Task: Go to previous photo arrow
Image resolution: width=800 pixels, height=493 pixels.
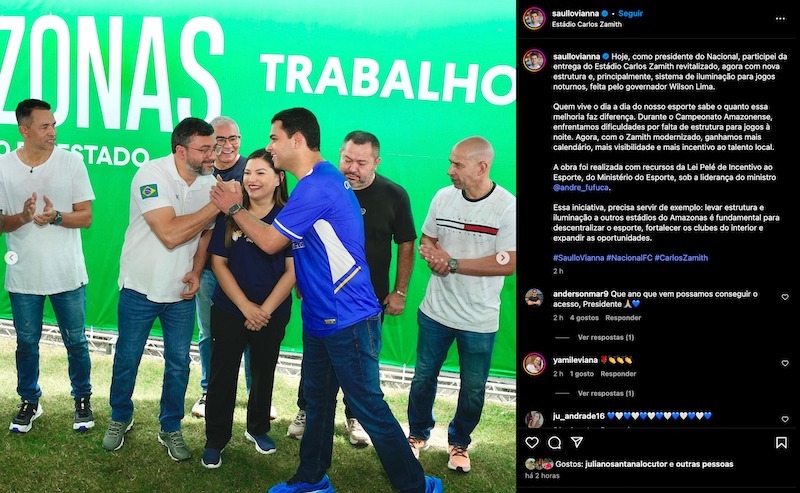Action: pyautogui.click(x=11, y=258)
